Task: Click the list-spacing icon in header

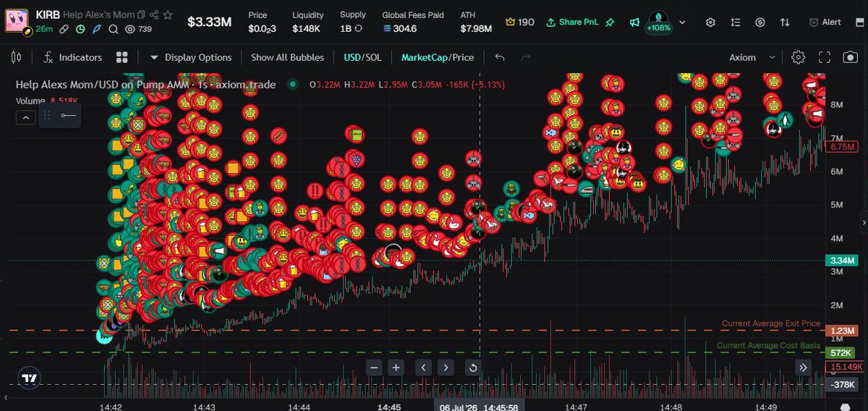Action: [736, 22]
